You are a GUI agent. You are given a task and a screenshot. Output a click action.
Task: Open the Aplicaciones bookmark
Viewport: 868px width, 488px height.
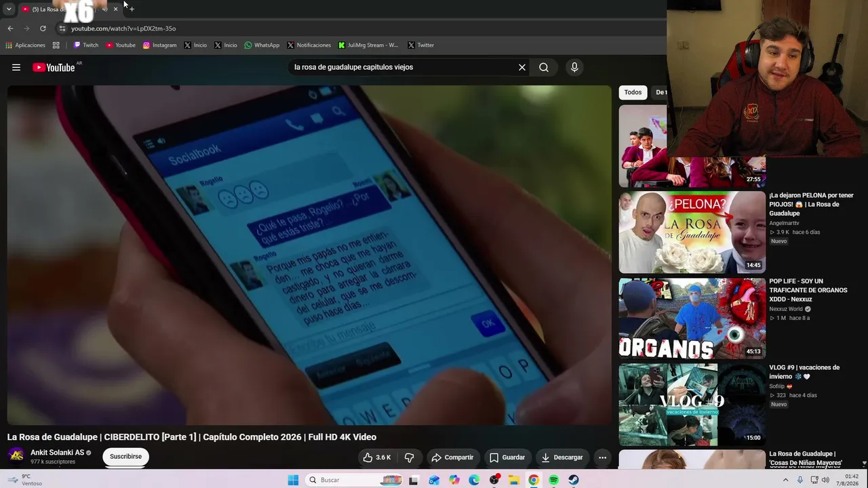pyautogui.click(x=25, y=45)
